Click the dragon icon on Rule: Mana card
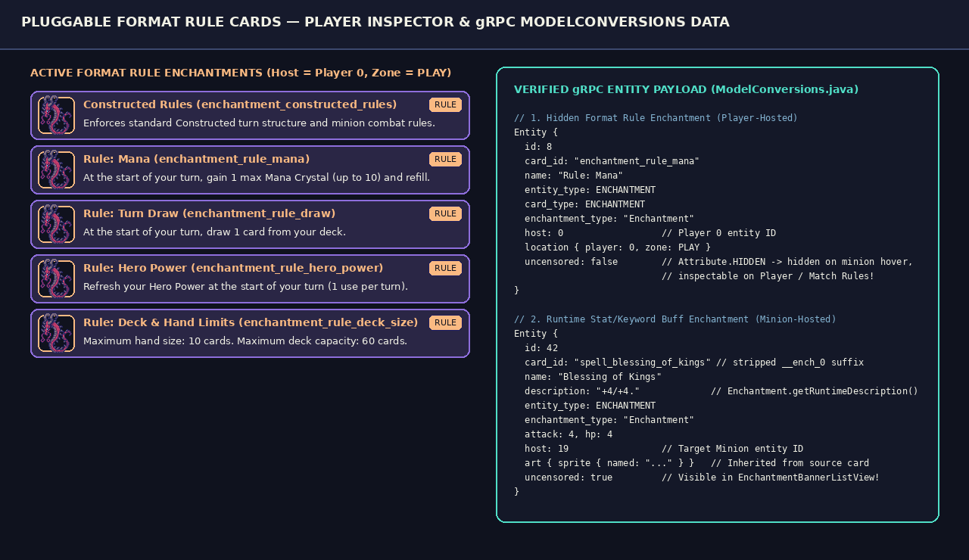969x560 pixels. 56,170
